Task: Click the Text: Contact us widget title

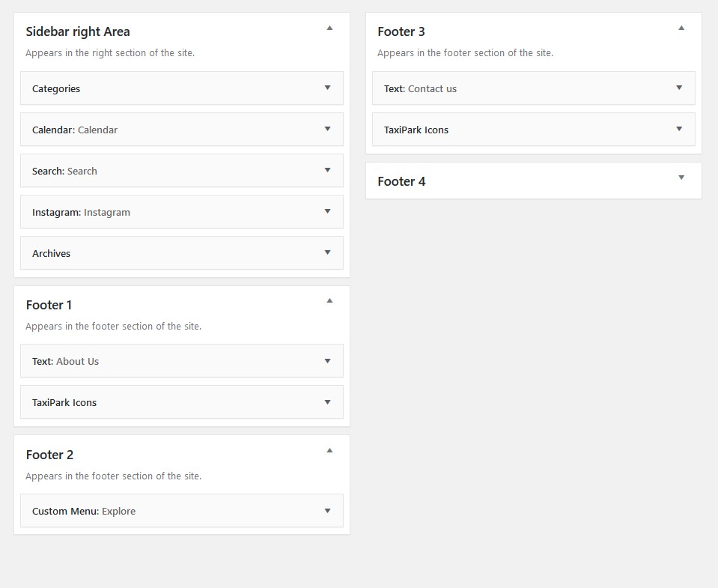Action: [x=420, y=89]
